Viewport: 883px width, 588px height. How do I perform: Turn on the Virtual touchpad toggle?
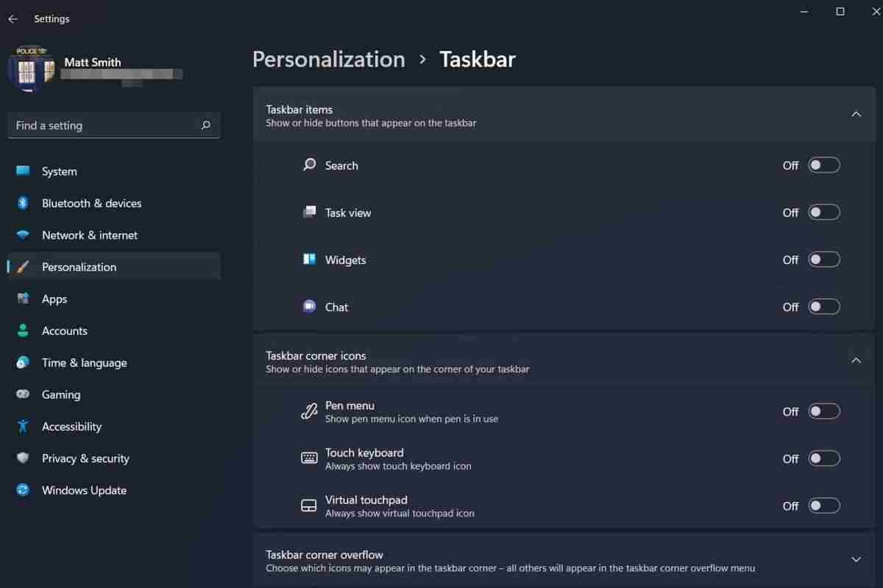823,506
